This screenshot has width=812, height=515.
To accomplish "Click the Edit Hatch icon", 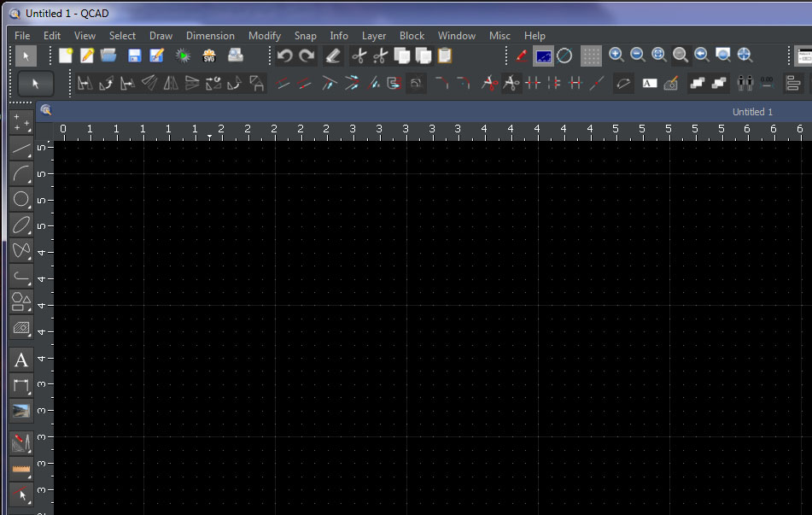I will (670, 83).
